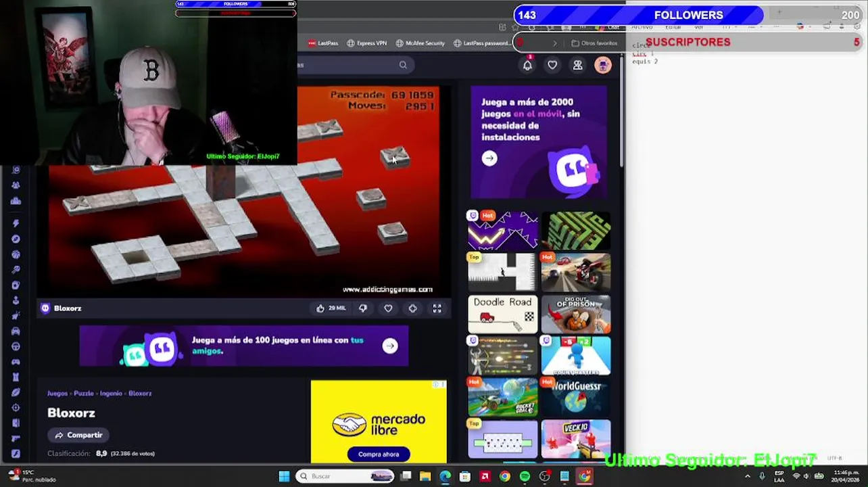Show hidden system tray icons
868x487 pixels.
[x=748, y=476]
